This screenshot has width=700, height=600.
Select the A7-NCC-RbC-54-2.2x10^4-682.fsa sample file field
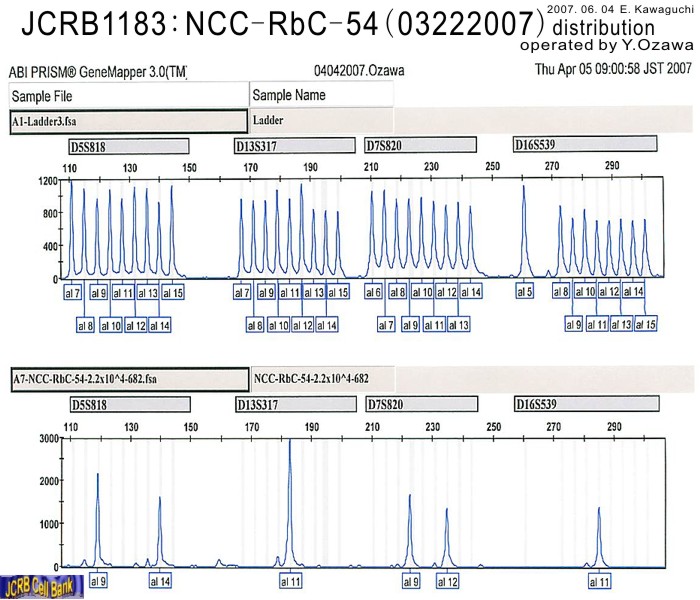127,380
